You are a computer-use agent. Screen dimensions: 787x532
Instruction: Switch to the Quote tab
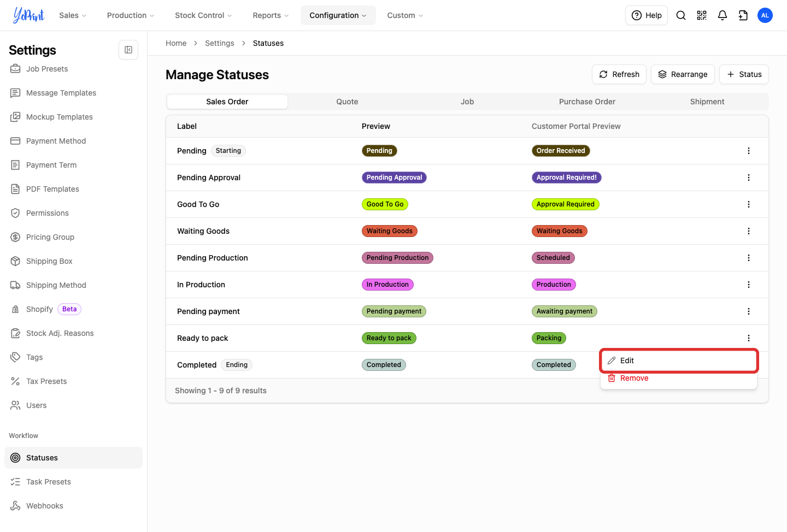(347, 102)
